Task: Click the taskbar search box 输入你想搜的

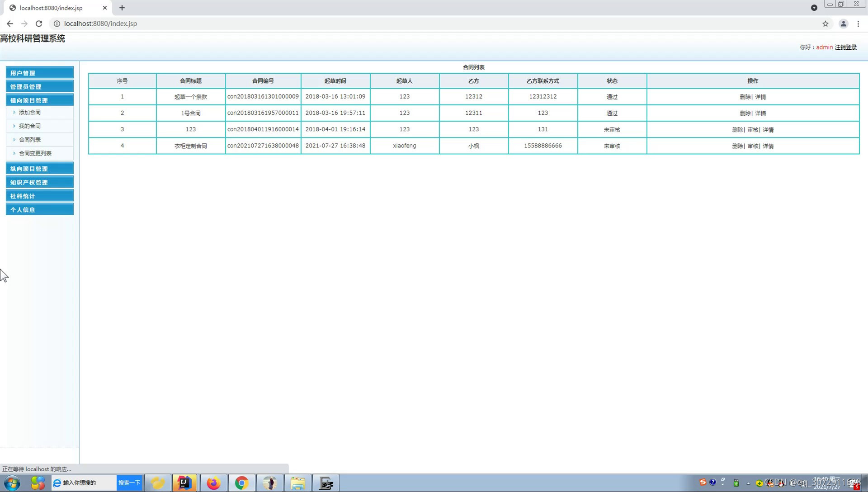Action: (84, 483)
